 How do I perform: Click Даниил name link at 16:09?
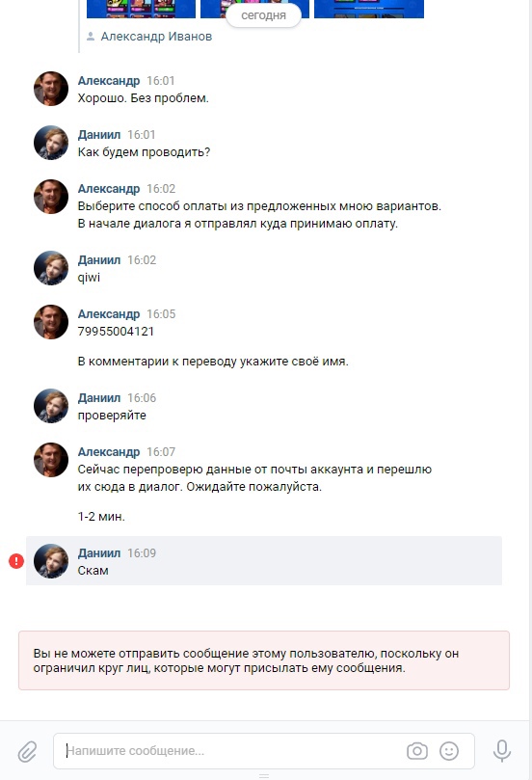pyautogui.click(x=99, y=552)
